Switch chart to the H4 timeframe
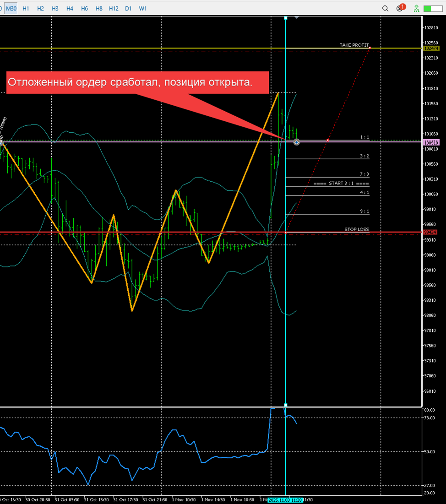 [x=70, y=8]
